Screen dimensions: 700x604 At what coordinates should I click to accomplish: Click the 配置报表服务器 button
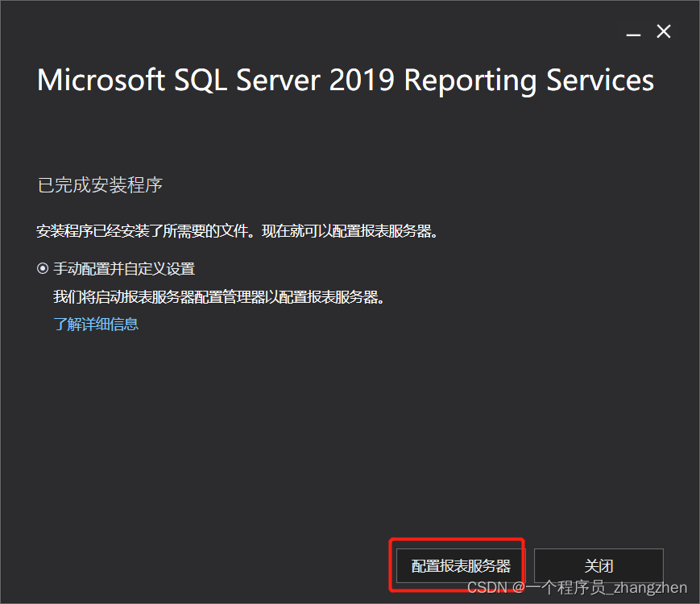(x=460, y=566)
